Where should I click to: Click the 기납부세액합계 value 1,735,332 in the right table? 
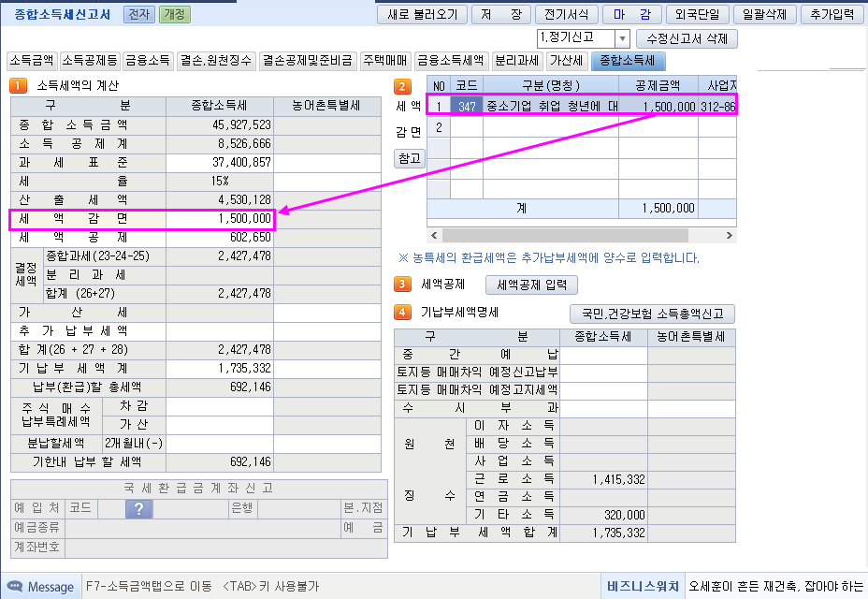[x=603, y=533]
